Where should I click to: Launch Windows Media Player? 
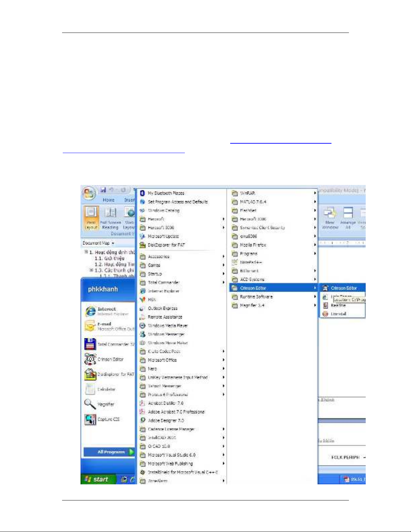(164, 326)
